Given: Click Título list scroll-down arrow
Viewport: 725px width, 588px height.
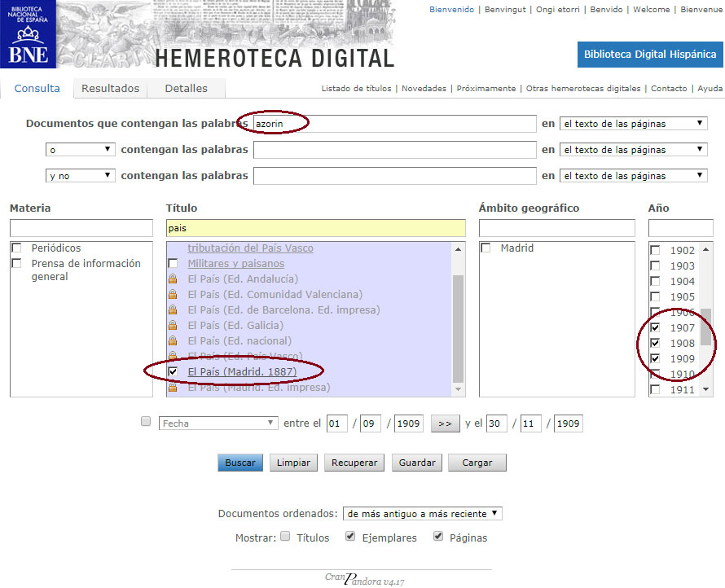Looking at the screenshot, I should click(458, 389).
